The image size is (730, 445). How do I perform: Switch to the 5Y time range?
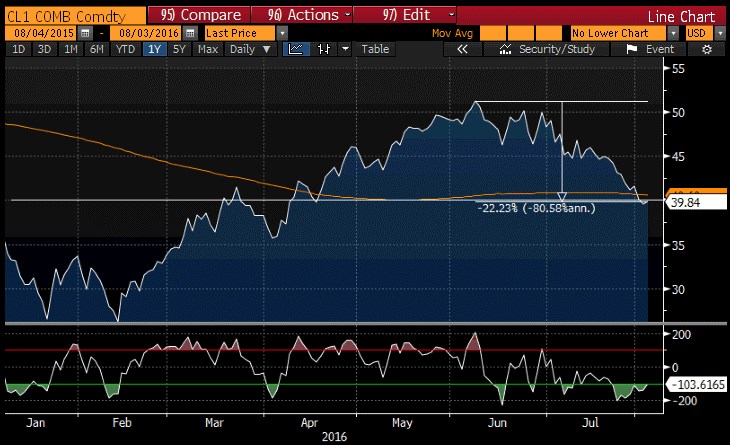click(180, 48)
